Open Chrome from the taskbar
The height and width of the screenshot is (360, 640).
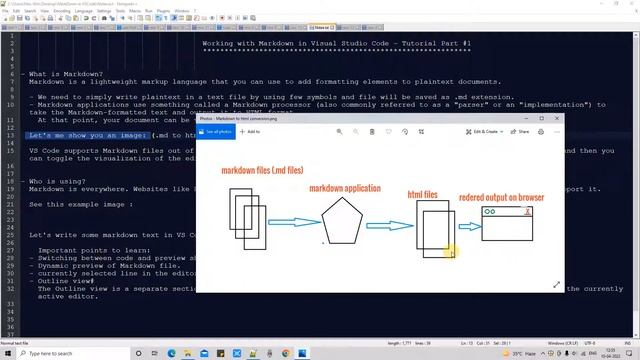[286, 353]
